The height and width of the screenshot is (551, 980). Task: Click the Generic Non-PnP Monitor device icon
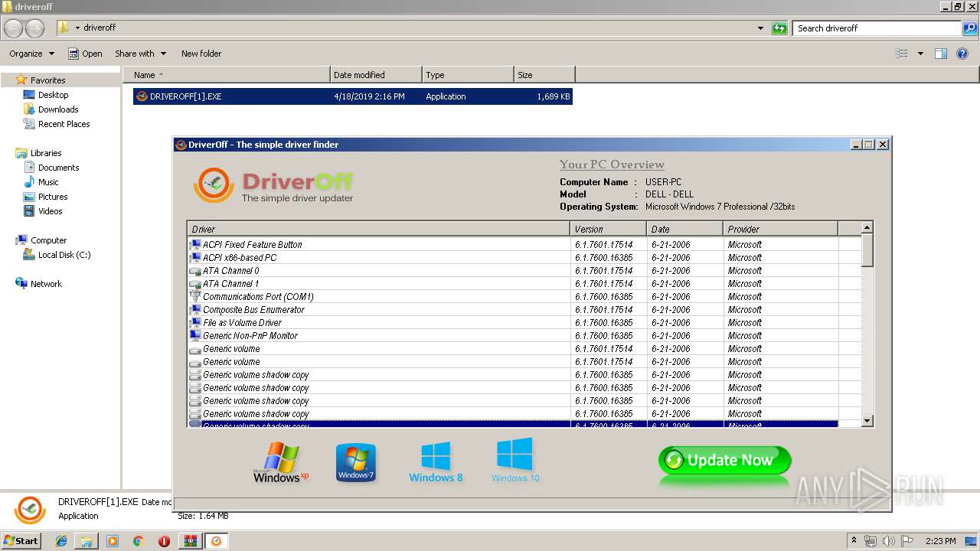tap(195, 335)
